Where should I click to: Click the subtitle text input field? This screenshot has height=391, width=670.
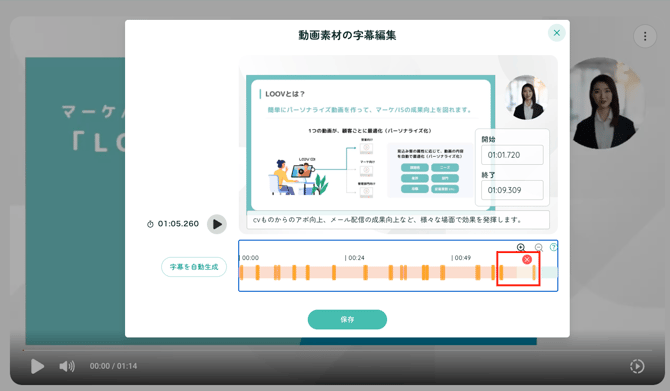pos(398,220)
